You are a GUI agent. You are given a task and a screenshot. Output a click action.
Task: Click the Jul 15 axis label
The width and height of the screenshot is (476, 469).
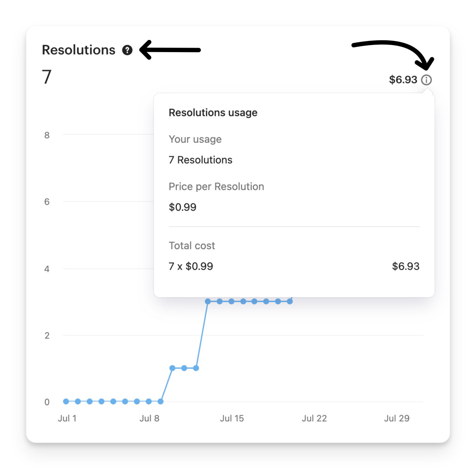[232, 418]
